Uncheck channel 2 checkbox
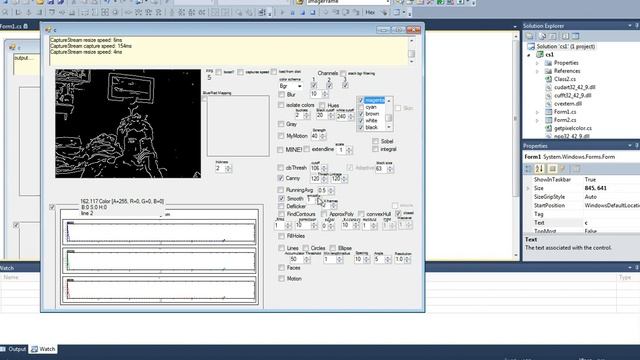640x360 pixels. tap(329, 85)
